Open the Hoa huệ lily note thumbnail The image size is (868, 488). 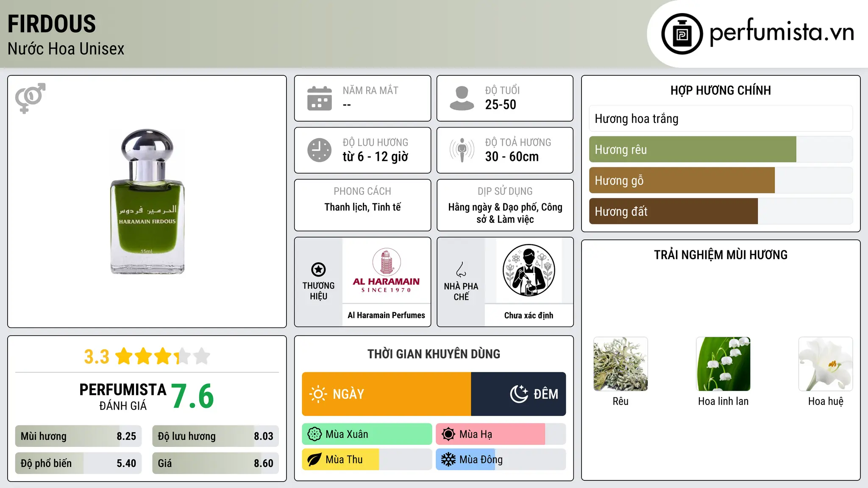(826, 364)
